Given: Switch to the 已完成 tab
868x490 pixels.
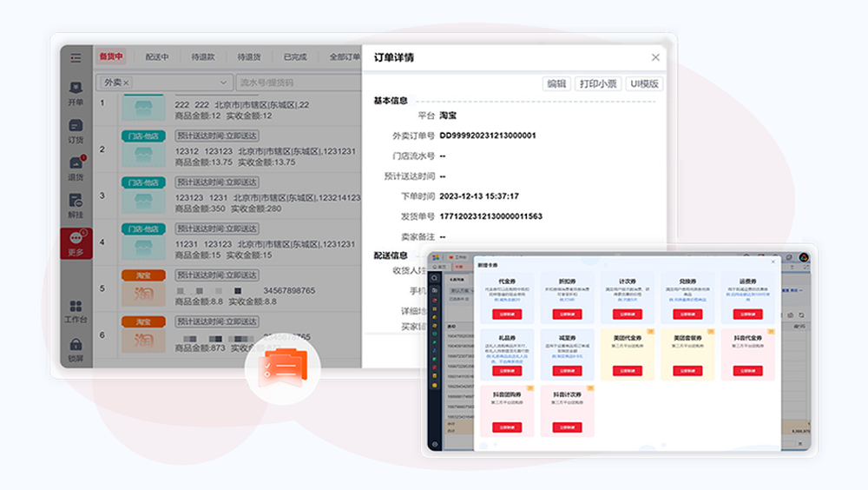Looking at the screenshot, I should 295,57.
